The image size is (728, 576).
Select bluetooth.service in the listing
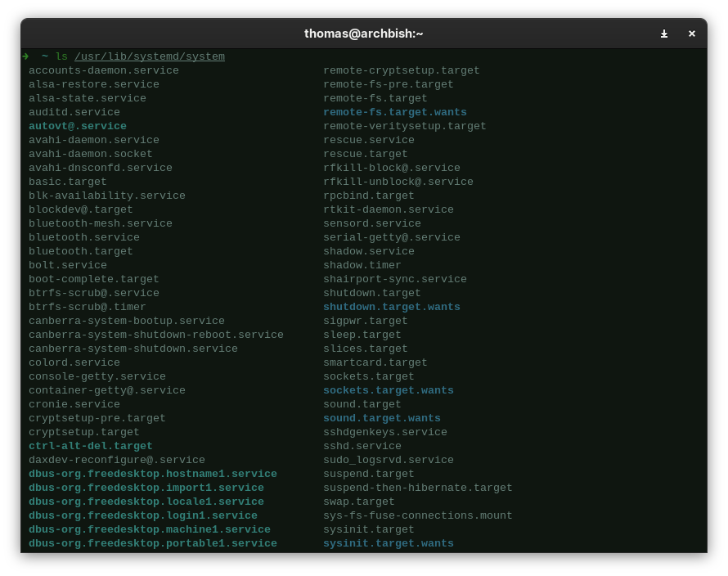pyautogui.click(x=84, y=237)
